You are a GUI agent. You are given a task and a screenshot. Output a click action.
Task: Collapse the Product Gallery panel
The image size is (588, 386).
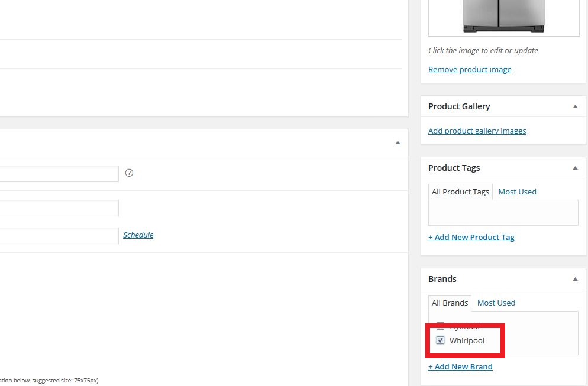point(575,106)
